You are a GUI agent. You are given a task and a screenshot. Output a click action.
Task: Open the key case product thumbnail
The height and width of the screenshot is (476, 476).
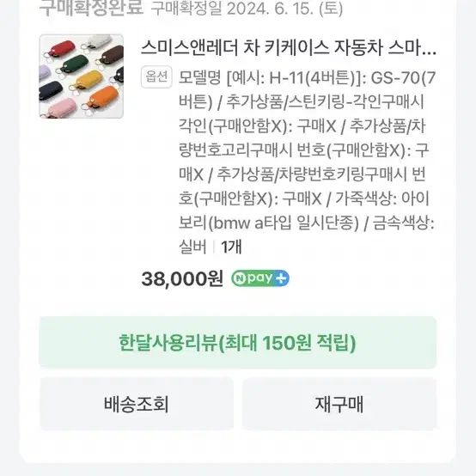pos(82,76)
